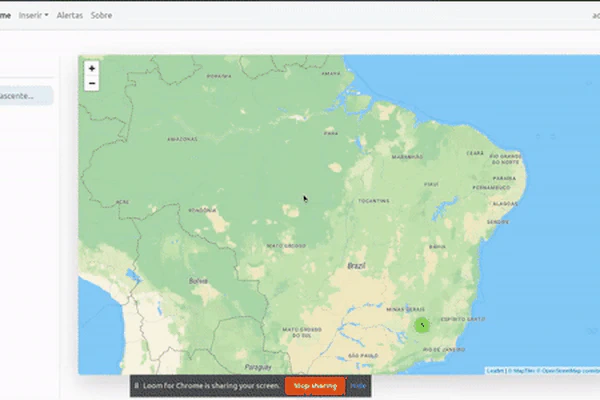Click the Amazonas label on the map
The image size is (600, 400).
(183, 139)
